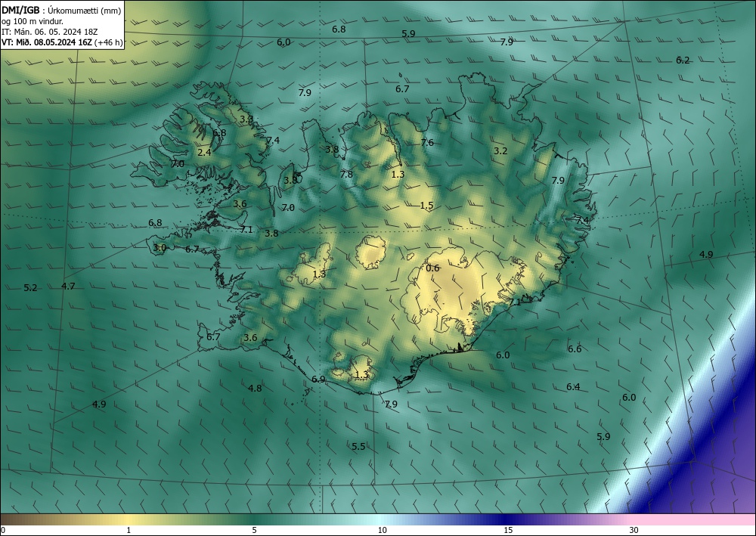Click the 3.2 value in northeast Iceland
The height and width of the screenshot is (536, 756).
[500, 151]
